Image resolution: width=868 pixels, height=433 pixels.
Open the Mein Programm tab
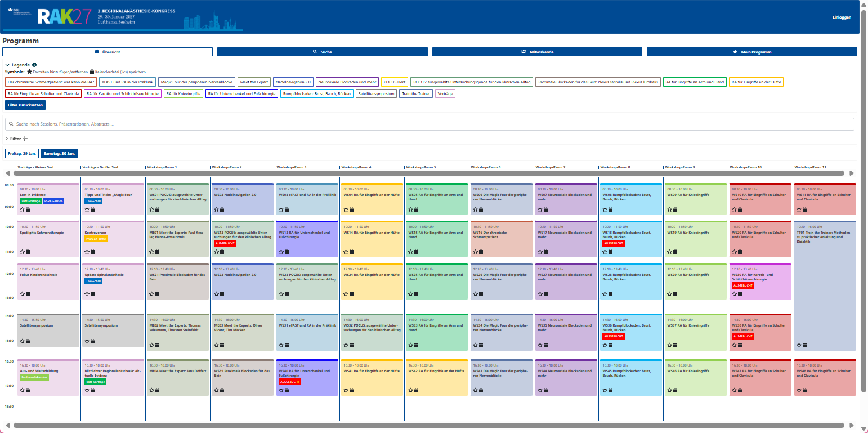[x=752, y=52]
